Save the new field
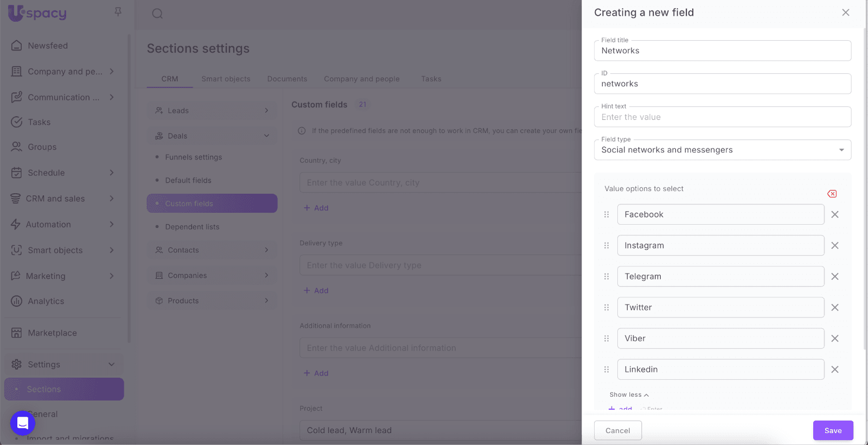 tap(833, 430)
